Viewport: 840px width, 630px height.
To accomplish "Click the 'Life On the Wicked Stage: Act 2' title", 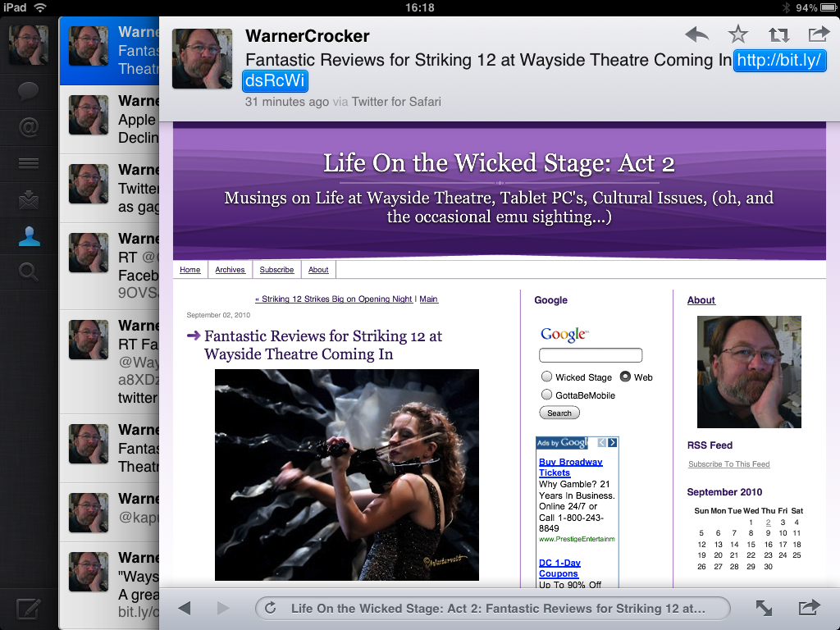I will [x=499, y=163].
